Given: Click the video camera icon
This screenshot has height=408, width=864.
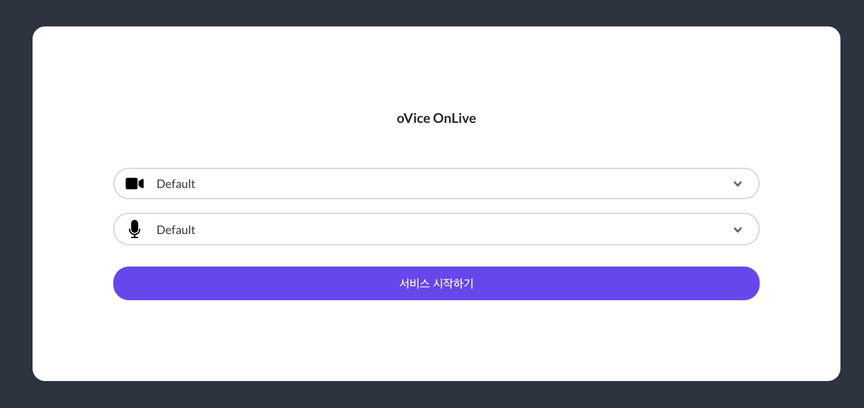Looking at the screenshot, I should [134, 184].
